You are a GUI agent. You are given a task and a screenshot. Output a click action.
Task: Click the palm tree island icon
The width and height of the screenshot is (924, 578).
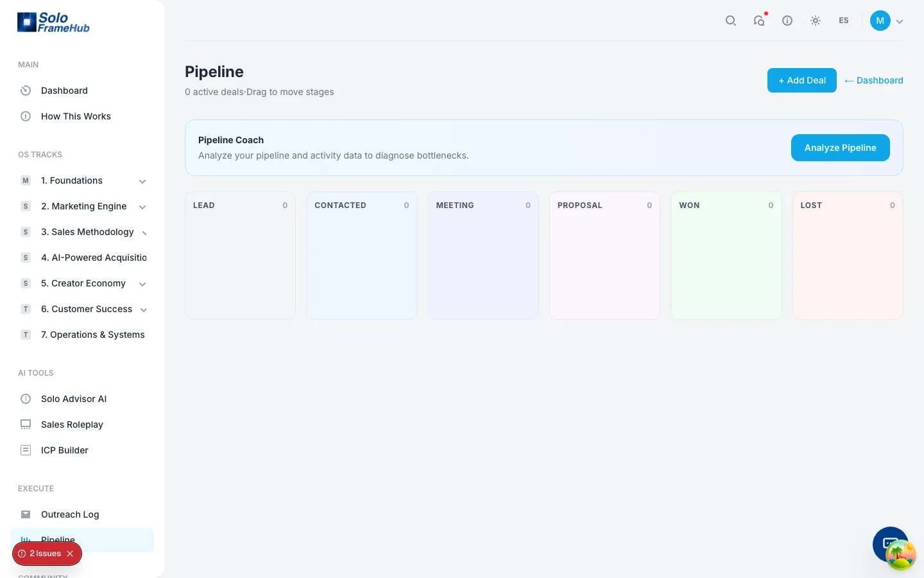[x=901, y=555]
